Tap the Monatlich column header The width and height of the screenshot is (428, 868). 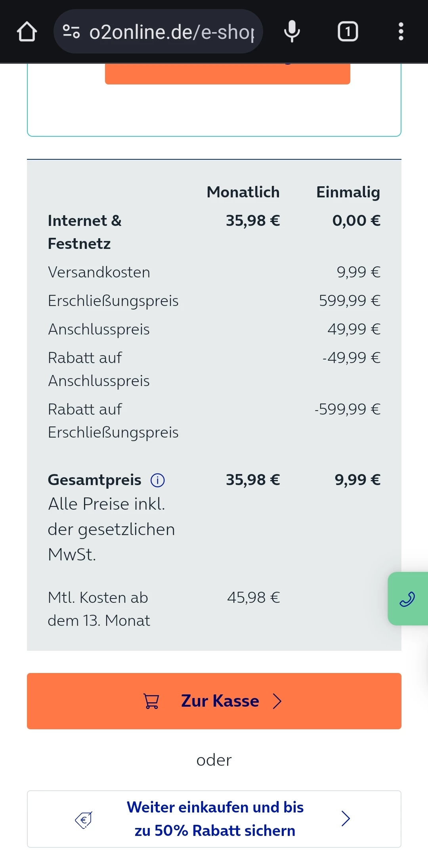[243, 192]
